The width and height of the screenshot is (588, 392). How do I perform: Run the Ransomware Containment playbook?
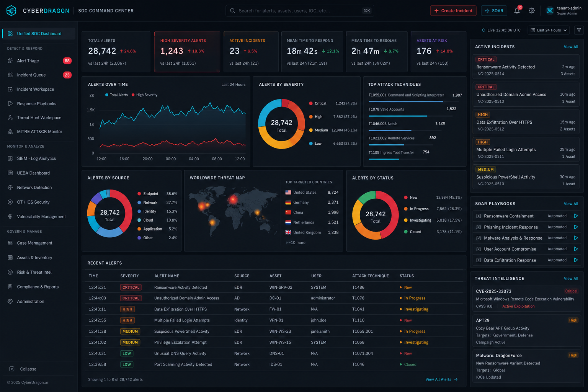click(576, 216)
